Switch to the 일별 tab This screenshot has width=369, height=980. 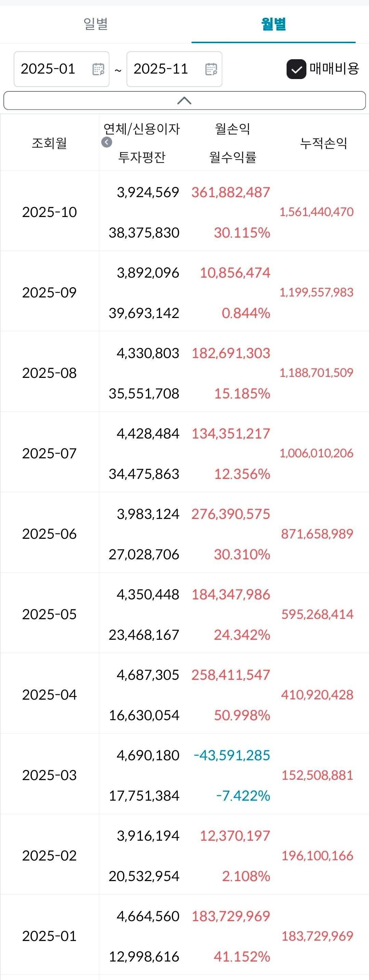[x=96, y=24]
